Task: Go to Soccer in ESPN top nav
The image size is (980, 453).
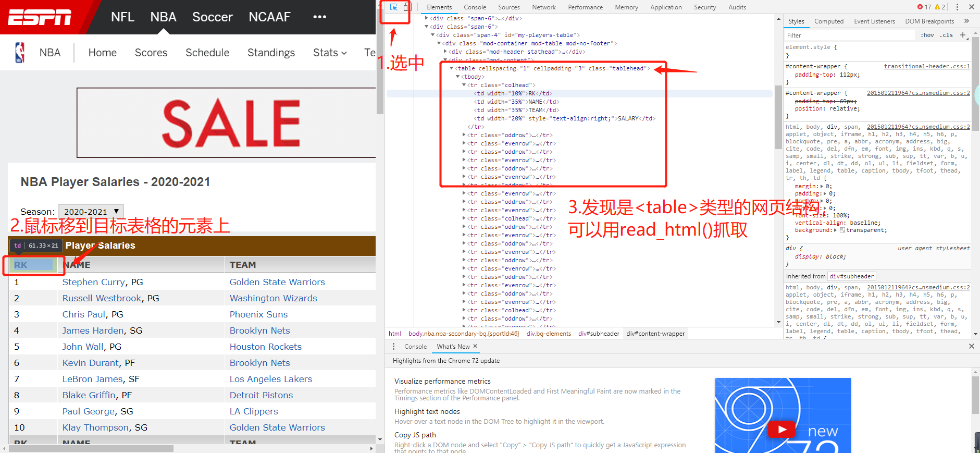Action: tap(213, 17)
